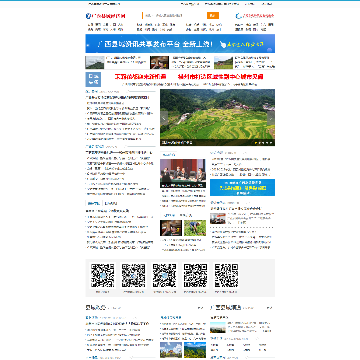Open the misty mountain thumbnail below the banner

click(95, 62)
